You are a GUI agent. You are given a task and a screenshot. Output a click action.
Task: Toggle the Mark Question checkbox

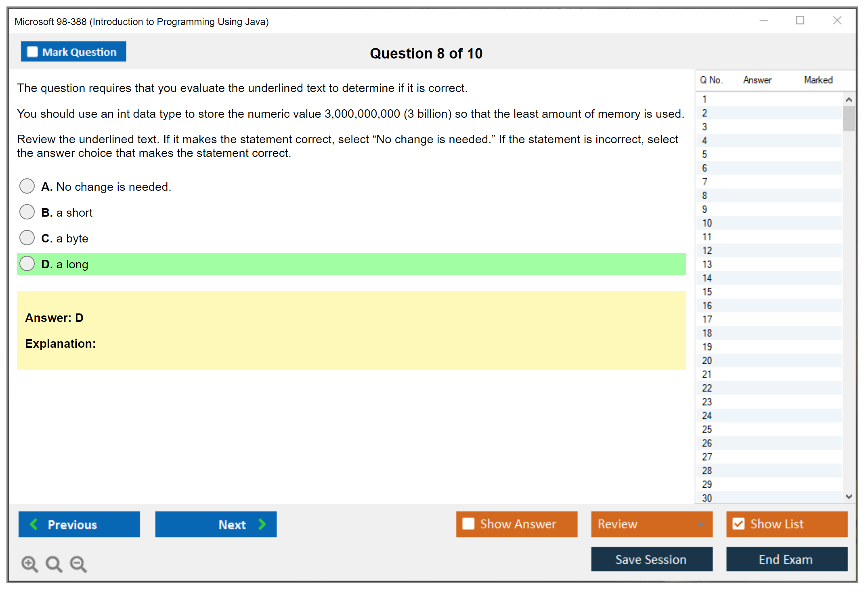(32, 52)
